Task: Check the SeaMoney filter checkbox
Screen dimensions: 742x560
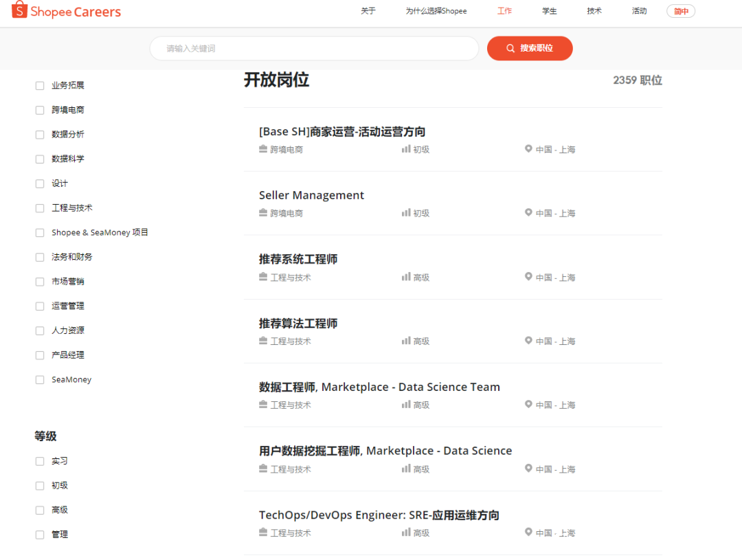Action: pyautogui.click(x=40, y=380)
